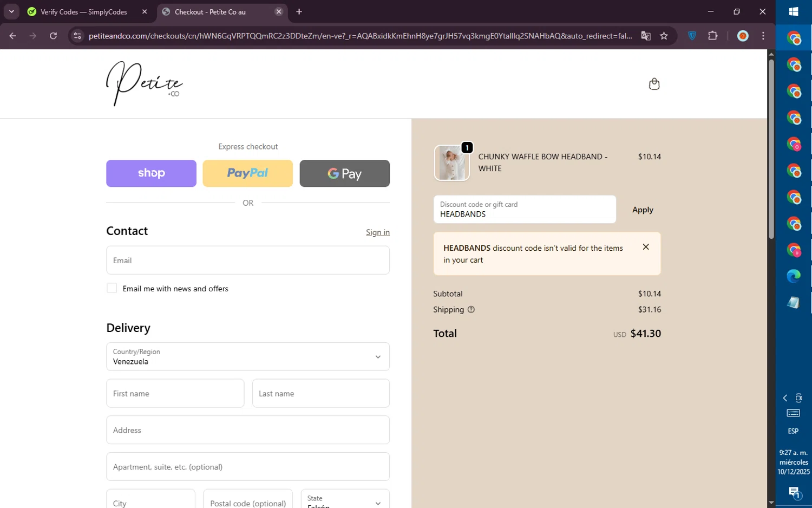Close the Verify Codes SimplyCodes tab
Image resolution: width=812 pixels, height=508 pixels.
point(145,11)
